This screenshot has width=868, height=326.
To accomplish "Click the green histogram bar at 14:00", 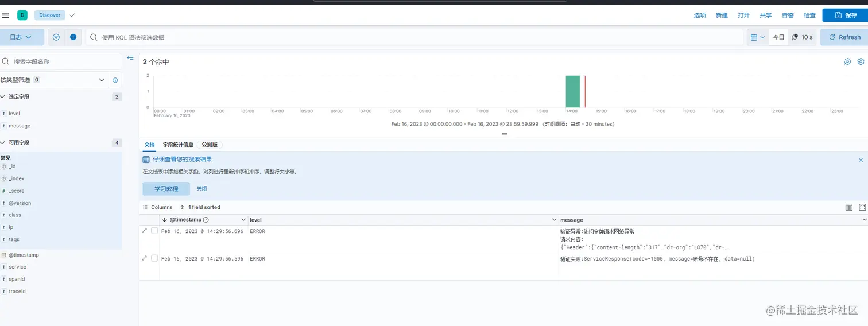I will tap(572, 91).
